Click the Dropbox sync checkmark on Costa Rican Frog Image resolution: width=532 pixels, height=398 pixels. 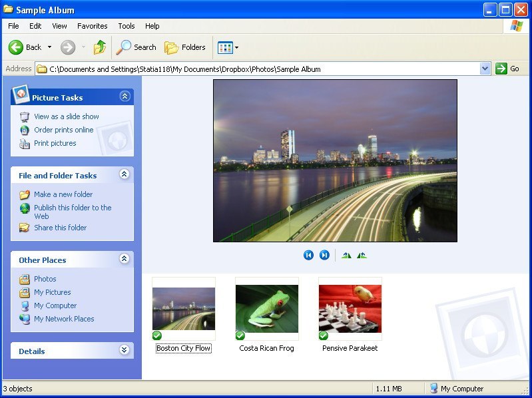[x=240, y=335]
